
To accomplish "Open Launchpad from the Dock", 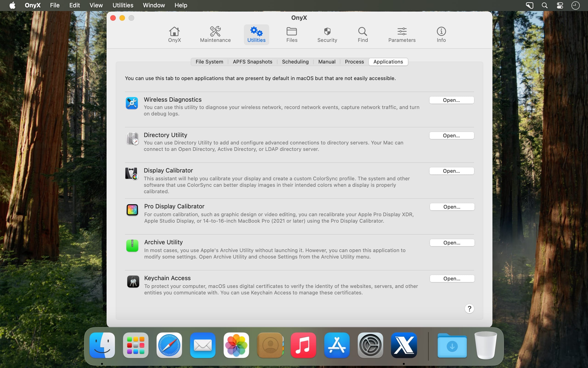I will pyautogui.click(x=136, y=345).
